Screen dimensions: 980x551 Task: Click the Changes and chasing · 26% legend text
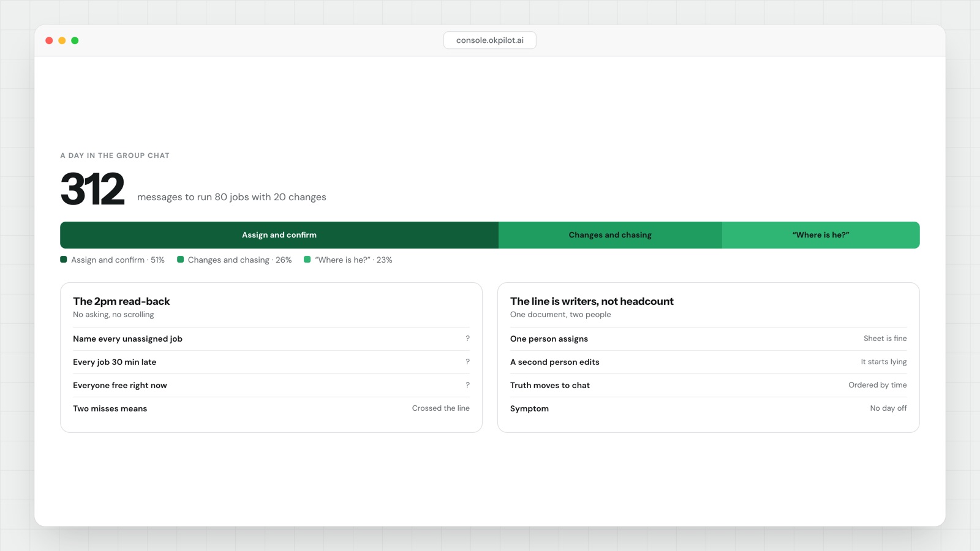pos(239,260)
